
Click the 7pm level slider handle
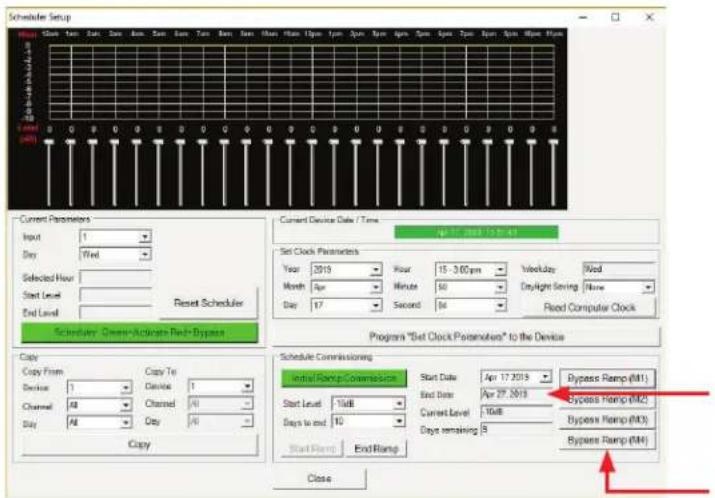466,142
